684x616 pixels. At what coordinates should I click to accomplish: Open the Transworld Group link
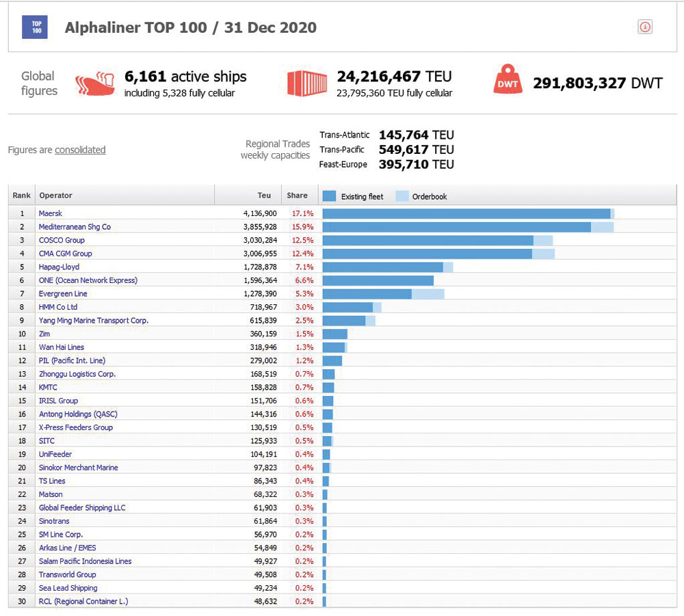coord(68,574)
